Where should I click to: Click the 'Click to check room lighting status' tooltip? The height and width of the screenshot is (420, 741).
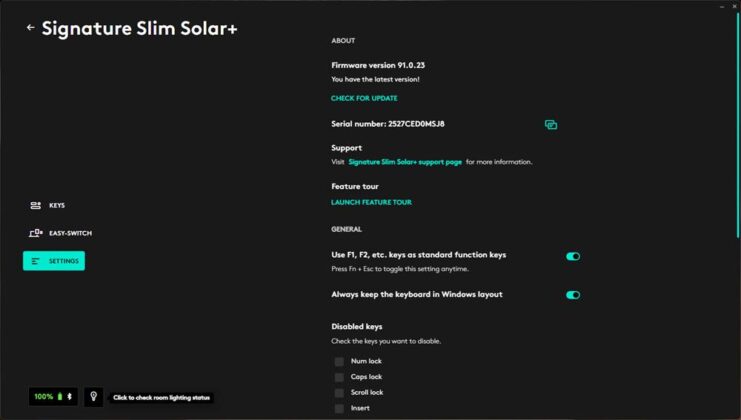[x=161, y=398]
